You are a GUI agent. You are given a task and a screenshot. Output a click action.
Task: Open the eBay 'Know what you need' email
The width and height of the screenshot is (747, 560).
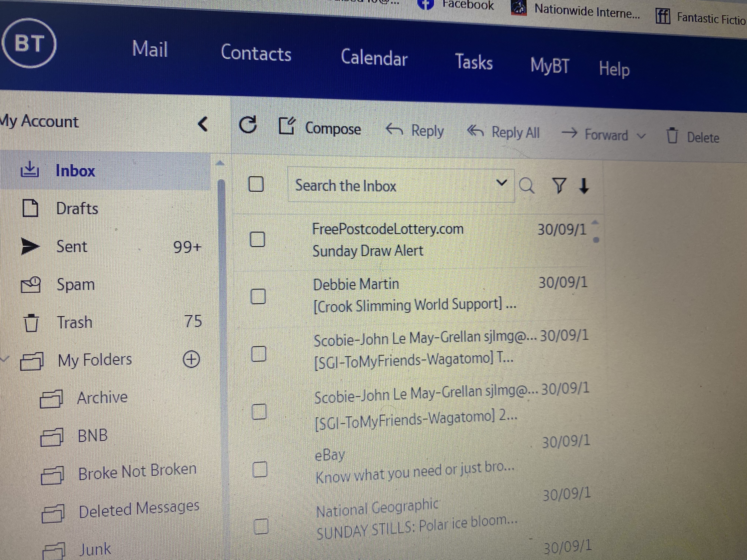[415, 472]
